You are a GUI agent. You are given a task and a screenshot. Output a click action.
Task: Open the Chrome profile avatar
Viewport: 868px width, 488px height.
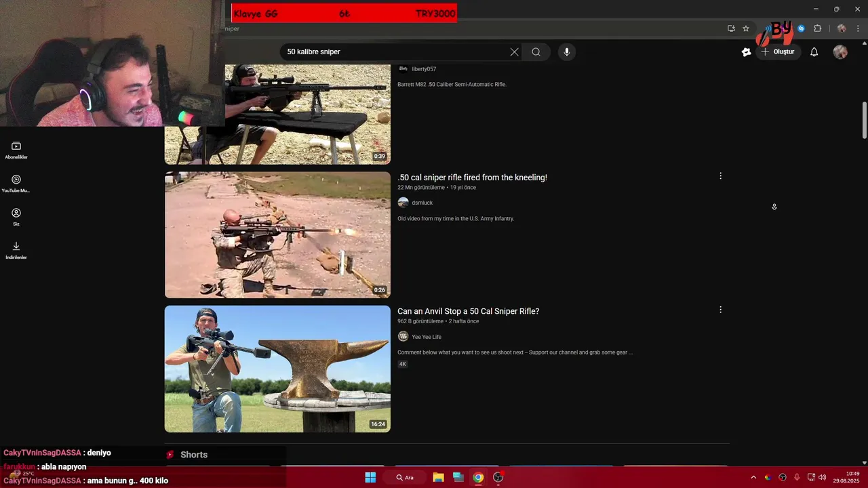point(842,28)
